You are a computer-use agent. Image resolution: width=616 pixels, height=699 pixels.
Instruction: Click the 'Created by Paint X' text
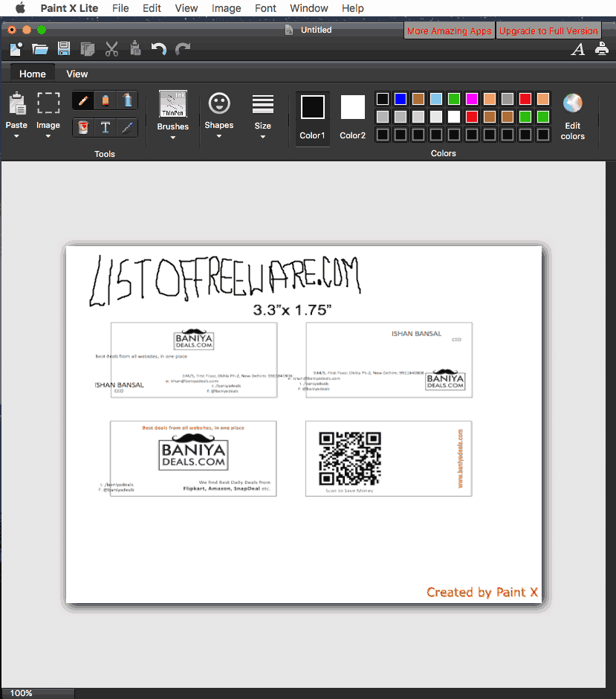click(482, 592)
